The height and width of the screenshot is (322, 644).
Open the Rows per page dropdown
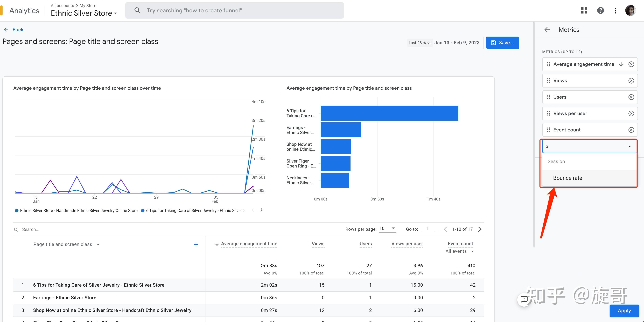(388, 229)
